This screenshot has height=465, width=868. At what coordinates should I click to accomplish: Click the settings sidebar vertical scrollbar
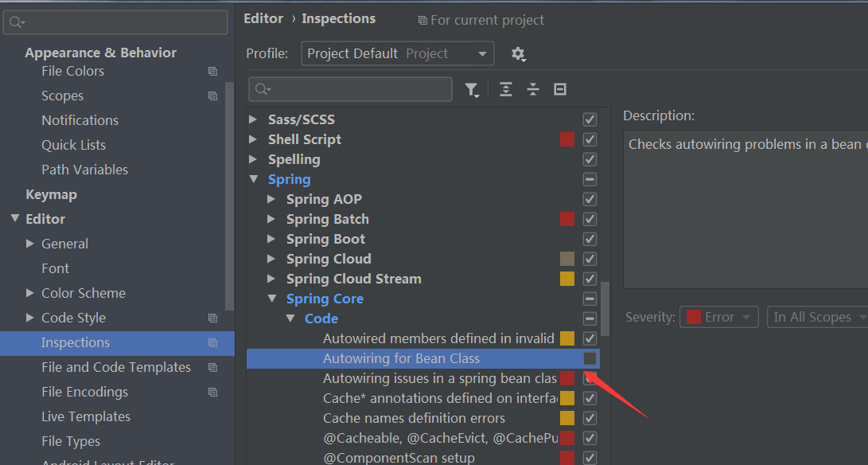[x=230, y=196]
